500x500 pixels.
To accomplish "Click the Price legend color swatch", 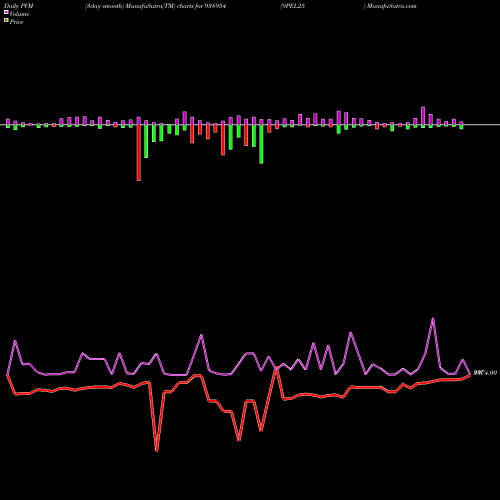I will (x=6, y=21).
